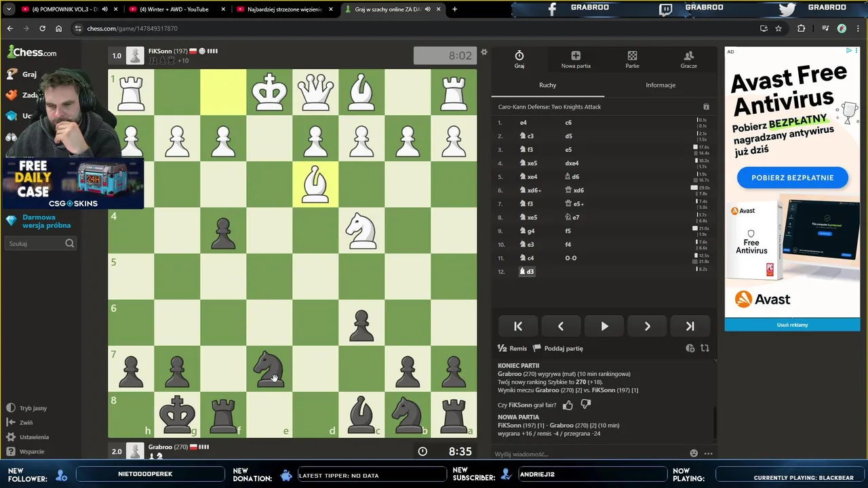Switch to the Informacje tab

660,85
